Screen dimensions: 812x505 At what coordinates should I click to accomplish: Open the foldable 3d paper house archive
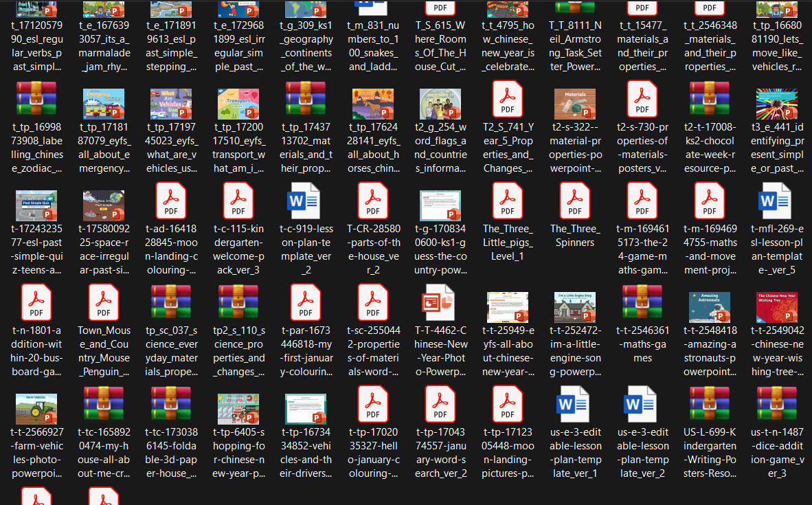(x=171, y=406)
